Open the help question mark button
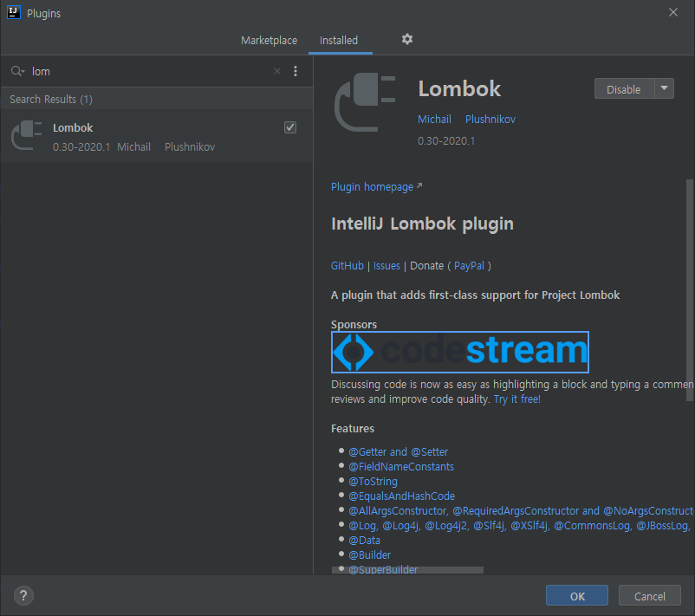This screenshot has height=616, width=695. (23, 595)
